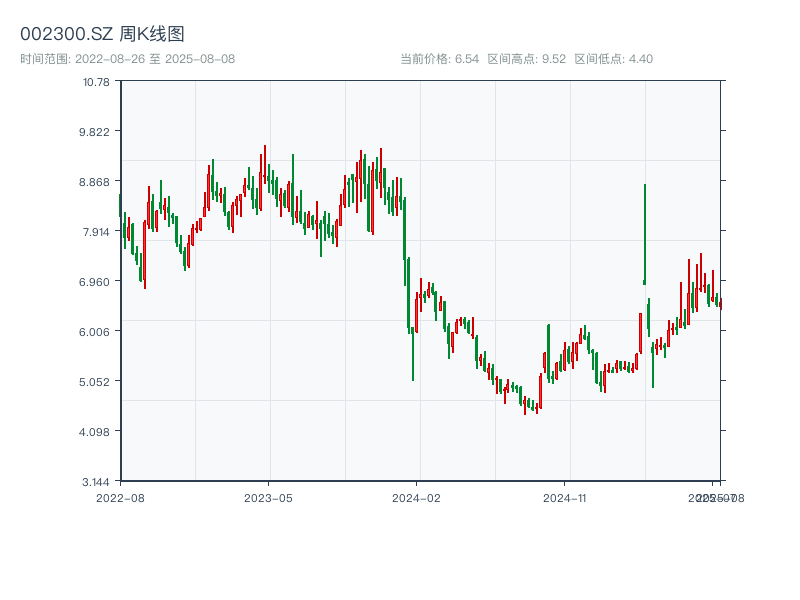Click the long green candle dropping to 5.05

click(x=413, y=355)
